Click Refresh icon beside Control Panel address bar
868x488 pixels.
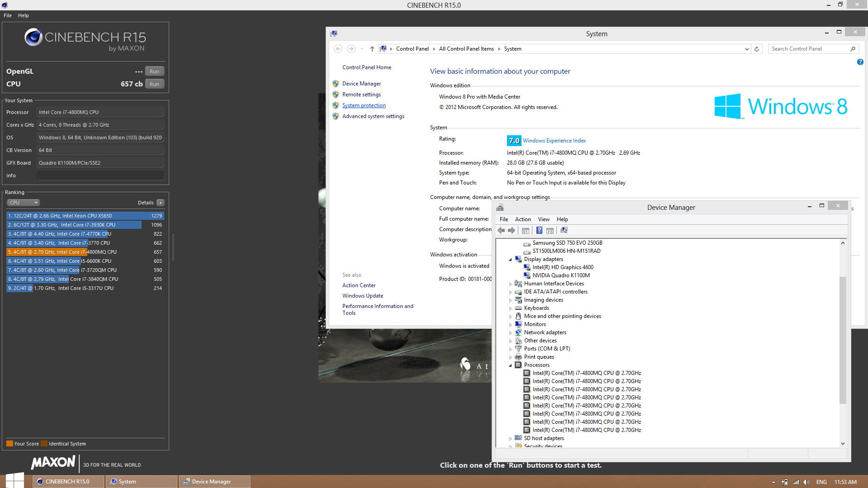coord(757,49)
